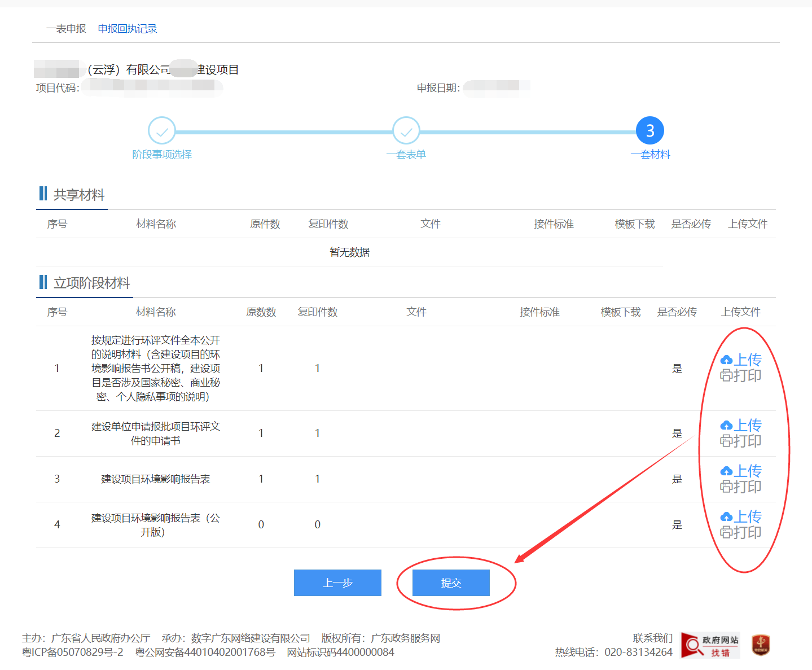Click upload cloud icon for material row 1
Viewport: 812px width, 670px height.
click(727, 360)
